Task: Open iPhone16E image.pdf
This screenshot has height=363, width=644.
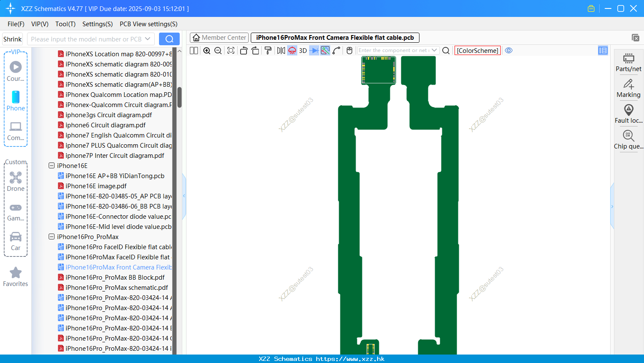Action: (x=96, y=186)
